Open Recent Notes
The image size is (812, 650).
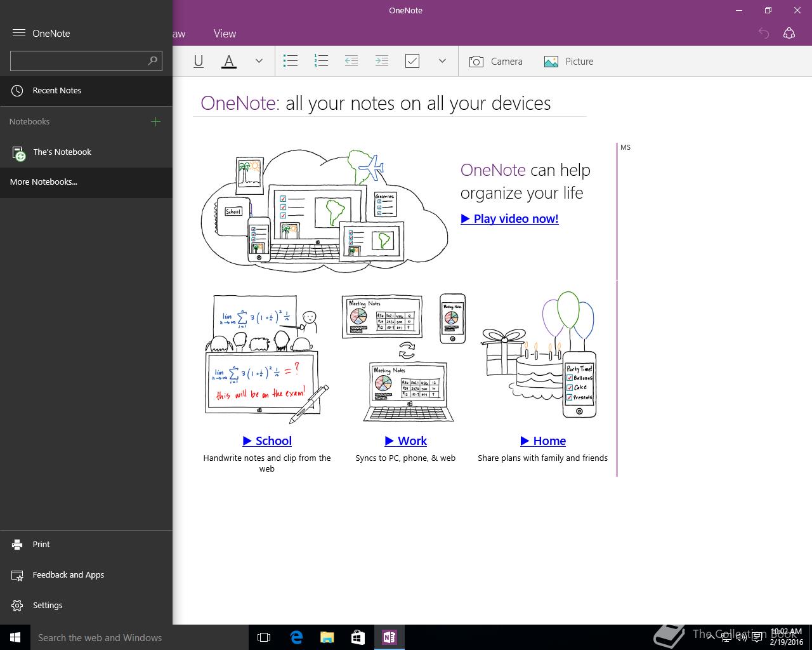pyautogui.click(x=86, y=90)
